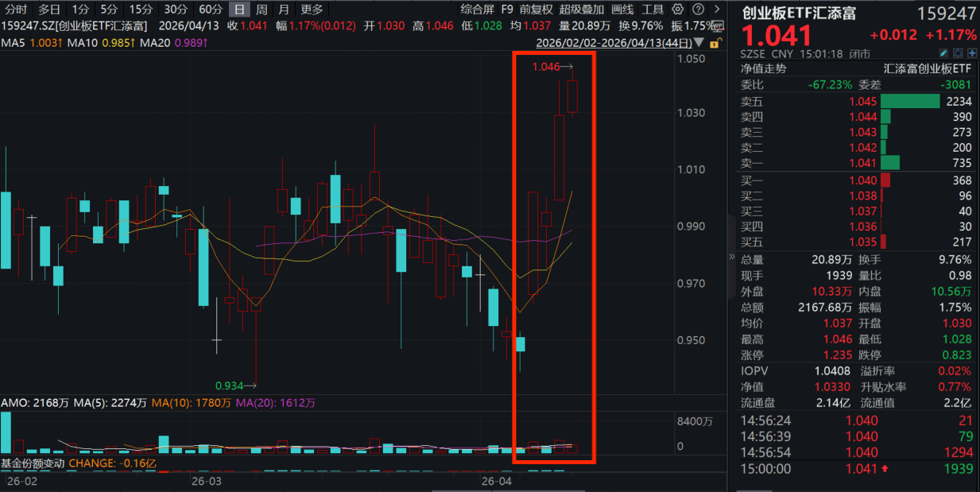Click the right chevron at toolbar end
This screenshot has width=980, height=492.
coord(717,10)
